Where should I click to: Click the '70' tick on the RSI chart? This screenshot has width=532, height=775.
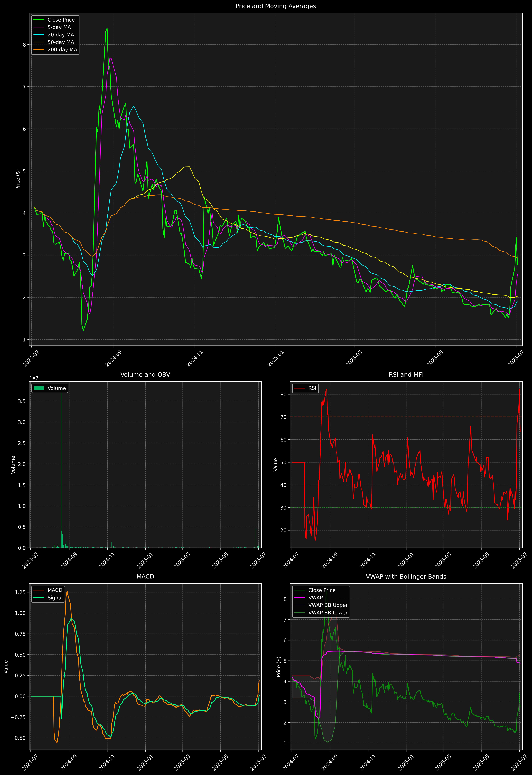click(284, 417)
